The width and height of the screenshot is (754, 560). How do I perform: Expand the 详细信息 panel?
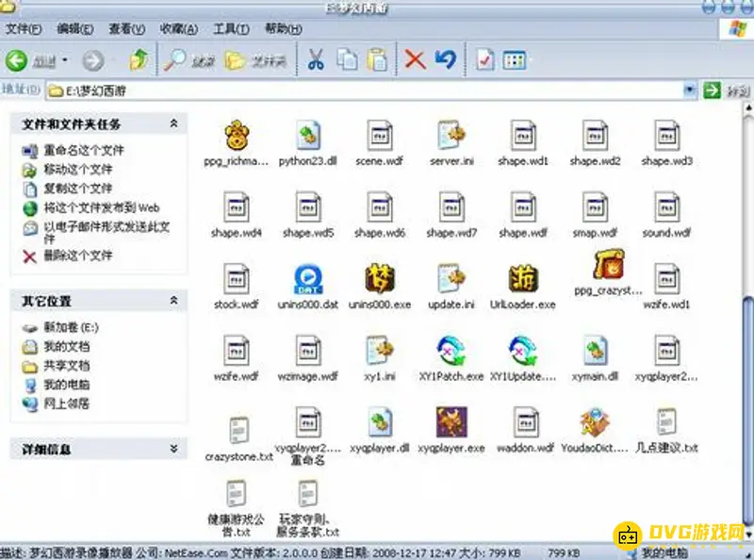[x=173, y=450]
